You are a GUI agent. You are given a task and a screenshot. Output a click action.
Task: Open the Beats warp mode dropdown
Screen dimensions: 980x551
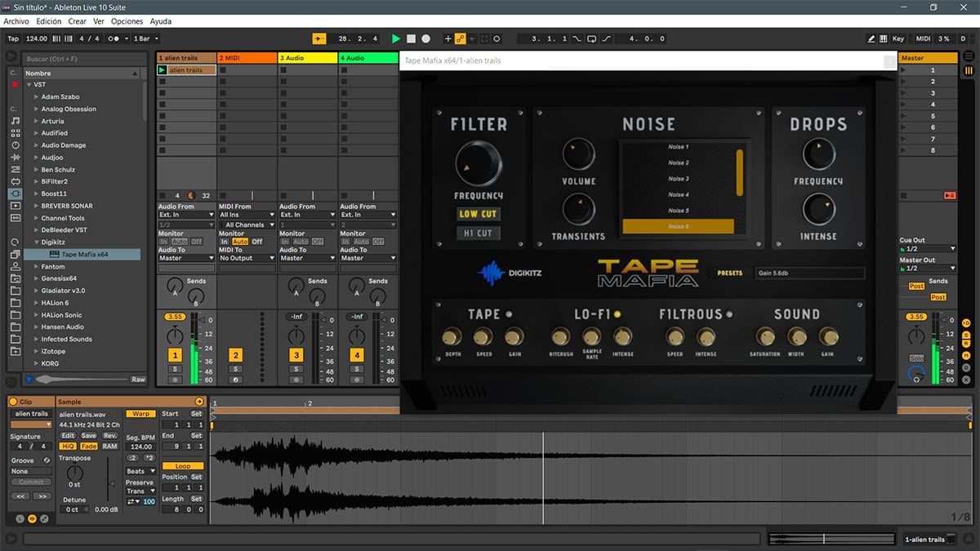point(140,471)
